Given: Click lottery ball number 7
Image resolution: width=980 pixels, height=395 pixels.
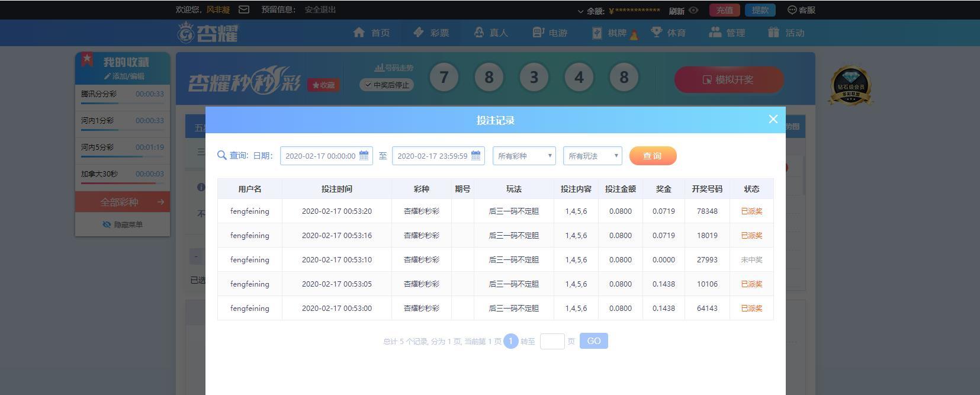Looking at the screenshot, I should point(444,77).
